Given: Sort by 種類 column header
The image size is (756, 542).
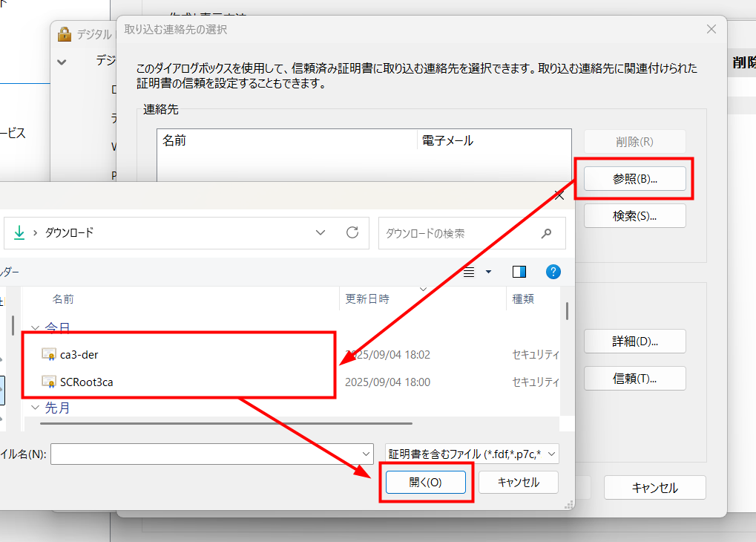Looking at the screenshot, I should tap(523, 298).
